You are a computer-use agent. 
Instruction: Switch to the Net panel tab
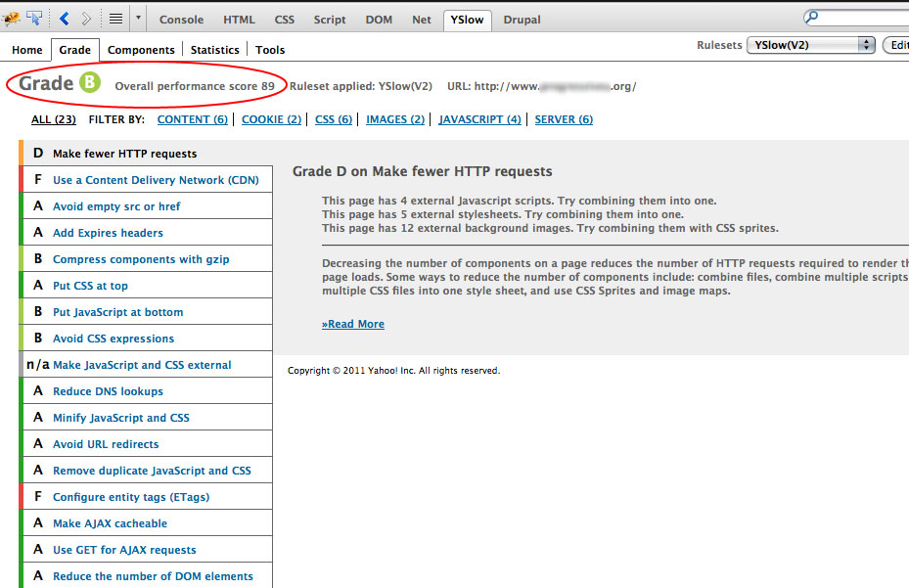(x=420, y=20)
